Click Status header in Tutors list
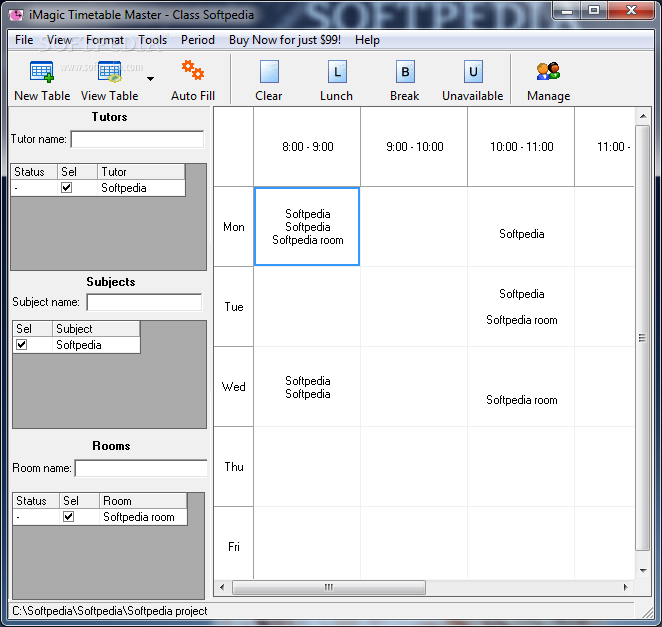This screenshot has height=627, width=662. (x=34, y=172)
